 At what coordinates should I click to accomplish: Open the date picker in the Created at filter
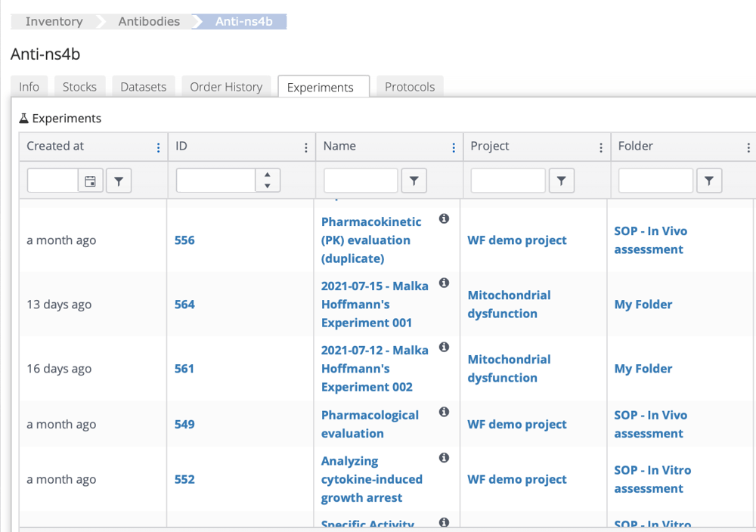(88, 180)
